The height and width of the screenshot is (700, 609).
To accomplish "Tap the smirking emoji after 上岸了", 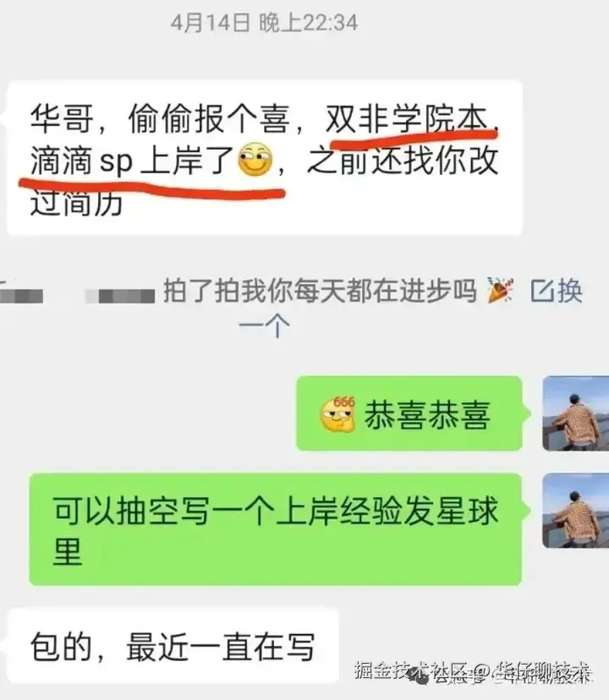I will [255, 159].
